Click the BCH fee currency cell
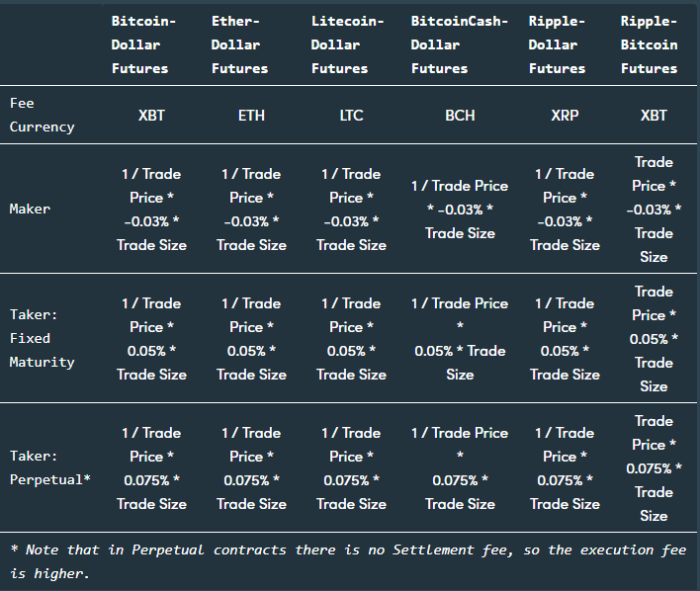Screen dimensions: 700x591 460,115
